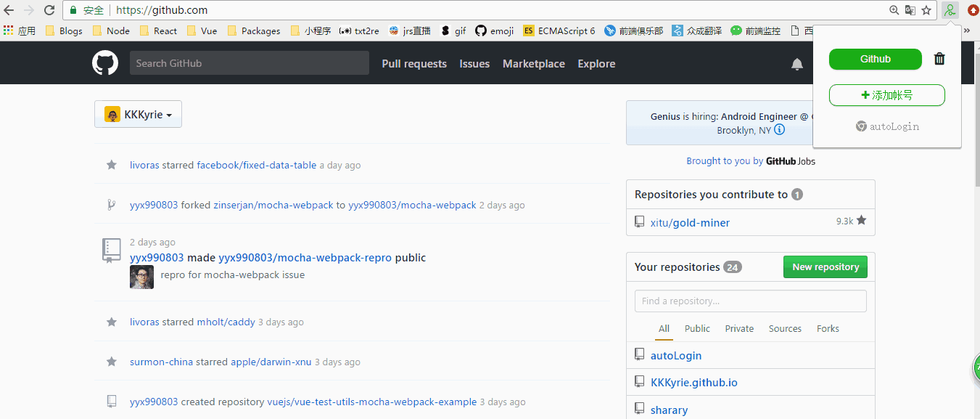The image size is (980, 419).
Task: Open the Chrome apps shortcut (应用)
Action: pyautogui.click(x=20, y=30)
